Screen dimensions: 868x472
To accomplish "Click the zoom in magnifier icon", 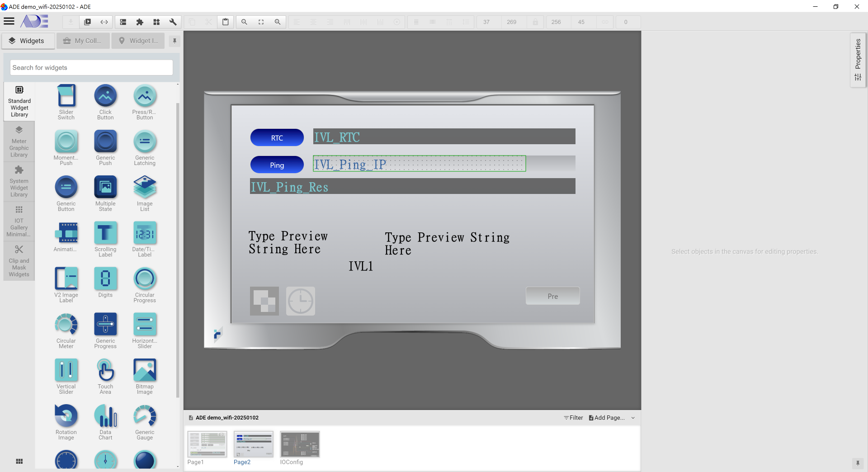I will pyautogui.click(x=278, y=22).
